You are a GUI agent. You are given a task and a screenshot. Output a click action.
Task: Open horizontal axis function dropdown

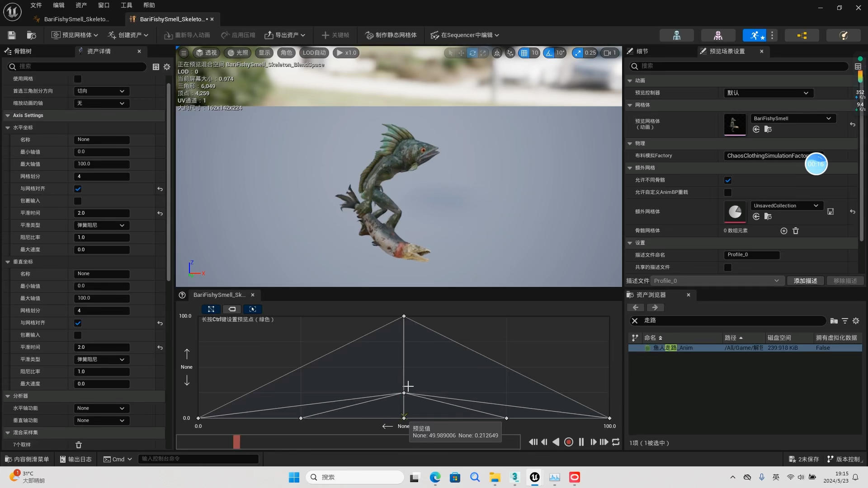point(102,408)
